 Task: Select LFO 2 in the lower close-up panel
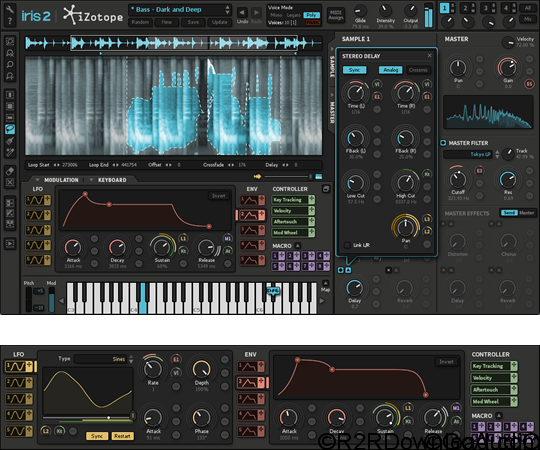point(19,383)
